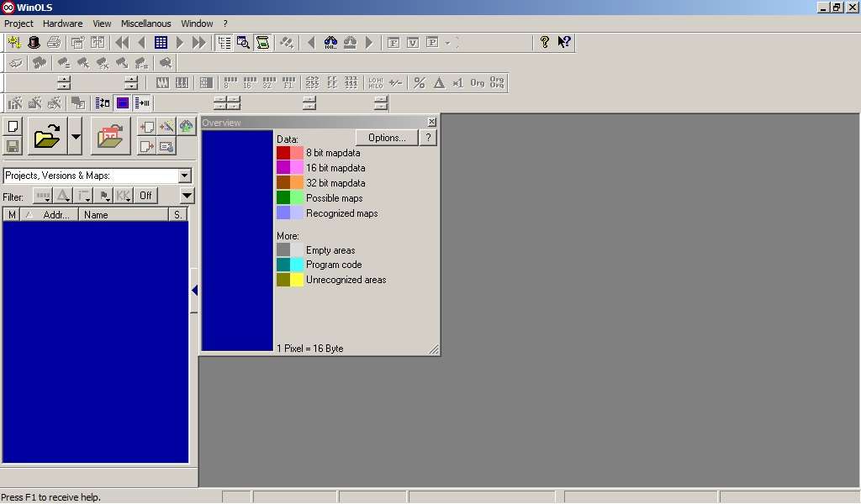Toggle the project tree list view button
Screen dimensions: 861x504
point(224,42)
